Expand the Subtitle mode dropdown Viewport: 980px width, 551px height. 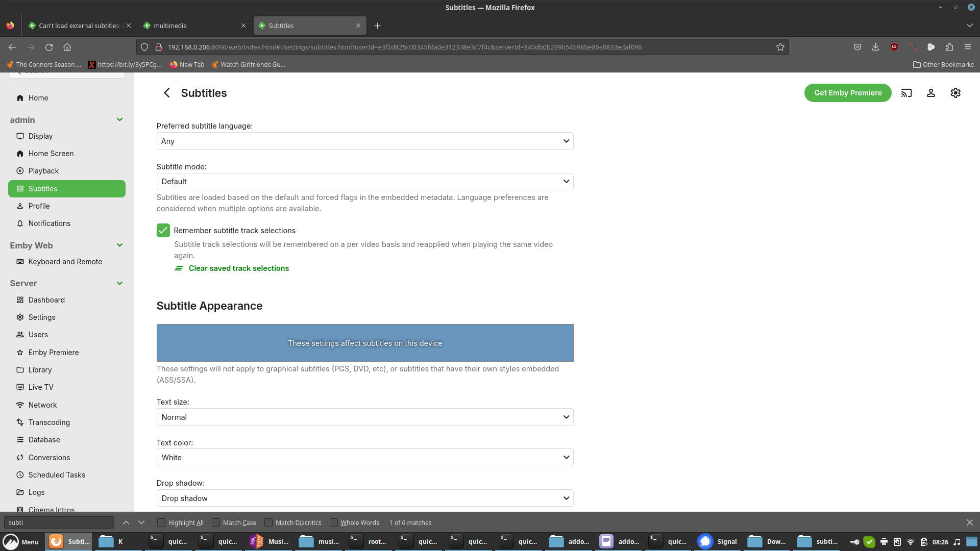pos(364,182)
